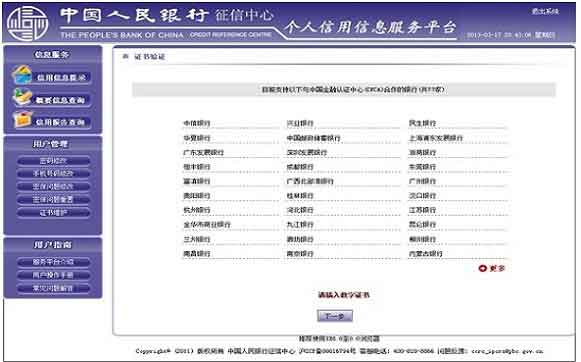The height and width of the screenshot is (362, 581).
Task: Click the 证书验证 page heading
Action: (149, 57)
